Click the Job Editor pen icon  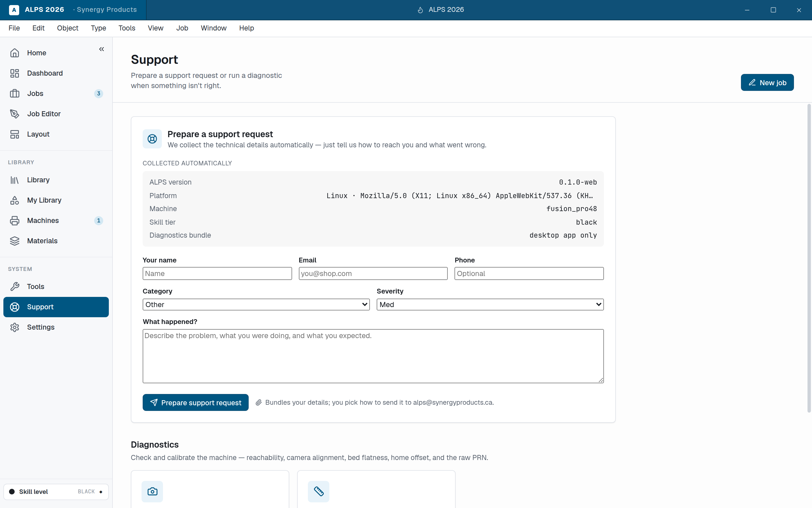click(14, 114)
